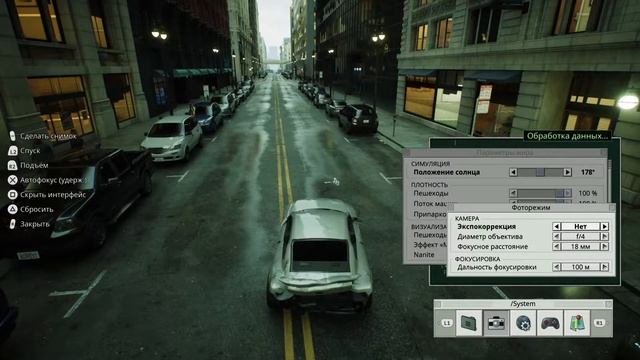The width and height of the screenshot is (640, 360).
Task: Select the Положение солнца row label
Action: [x=447, y=172]
